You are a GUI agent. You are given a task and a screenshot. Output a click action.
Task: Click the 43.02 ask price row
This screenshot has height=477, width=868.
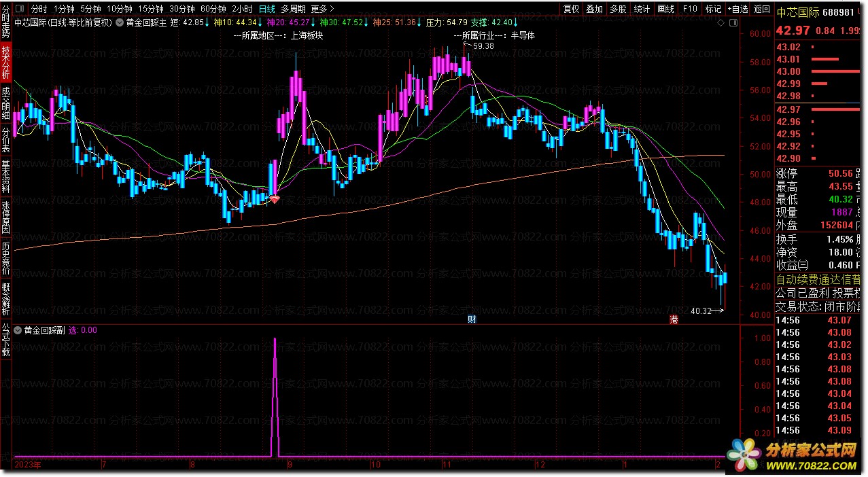(x=818, y=47)
